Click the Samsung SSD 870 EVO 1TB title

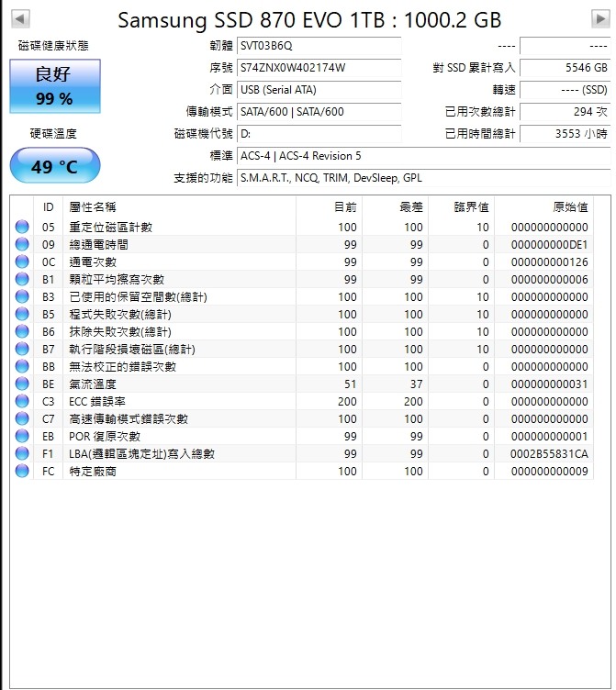click(309, 20)
